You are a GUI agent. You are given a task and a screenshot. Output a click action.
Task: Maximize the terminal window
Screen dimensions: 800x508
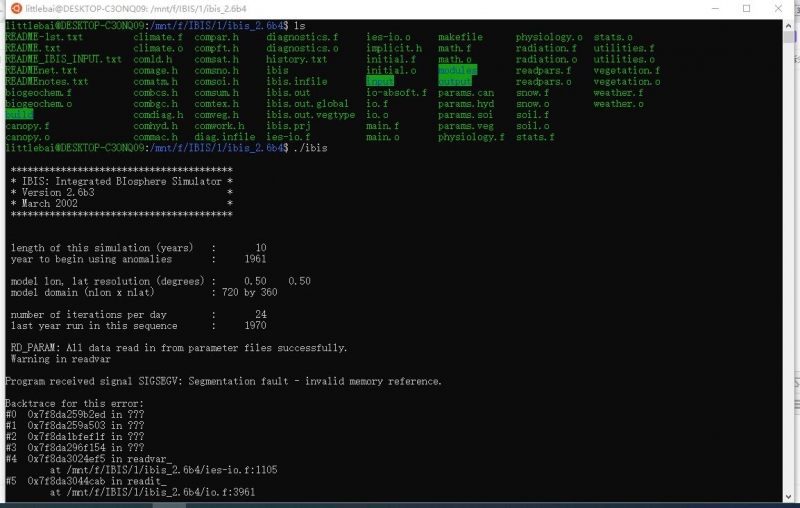click(x=746, y=9)
